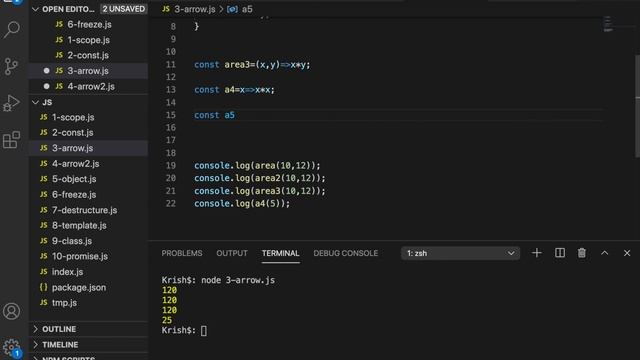Click the editor vertical scrollbar
The width and height of the screenshot is (640, 360).
pos(637,106)
